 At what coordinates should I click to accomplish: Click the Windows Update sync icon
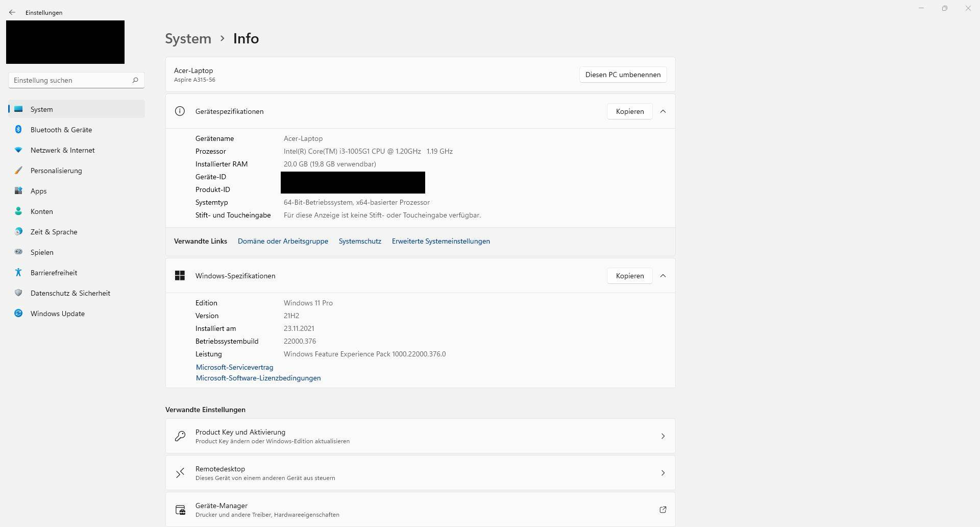tap(18, 314)
